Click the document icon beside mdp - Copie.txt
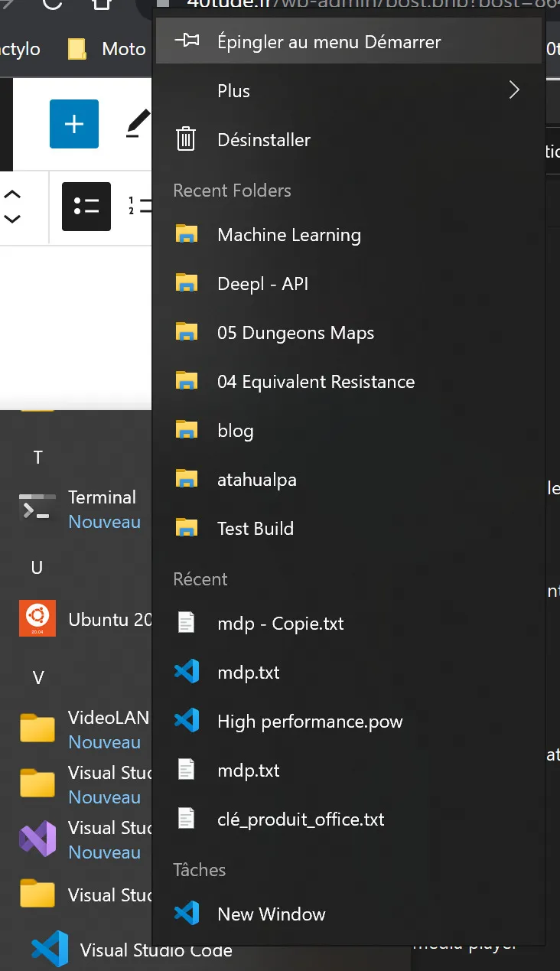Image resolution: width=560 pixels, height=971 pixels. click(x=186, y=623)
